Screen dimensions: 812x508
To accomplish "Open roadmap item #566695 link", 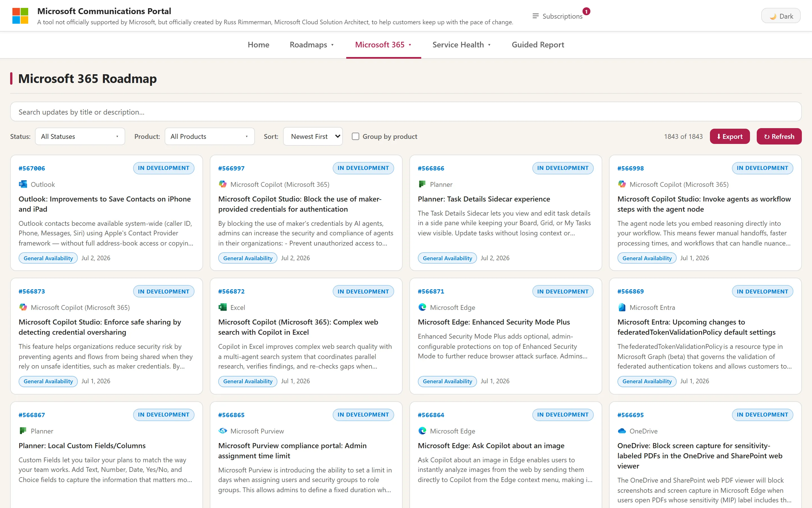I will tap(630, 415).
